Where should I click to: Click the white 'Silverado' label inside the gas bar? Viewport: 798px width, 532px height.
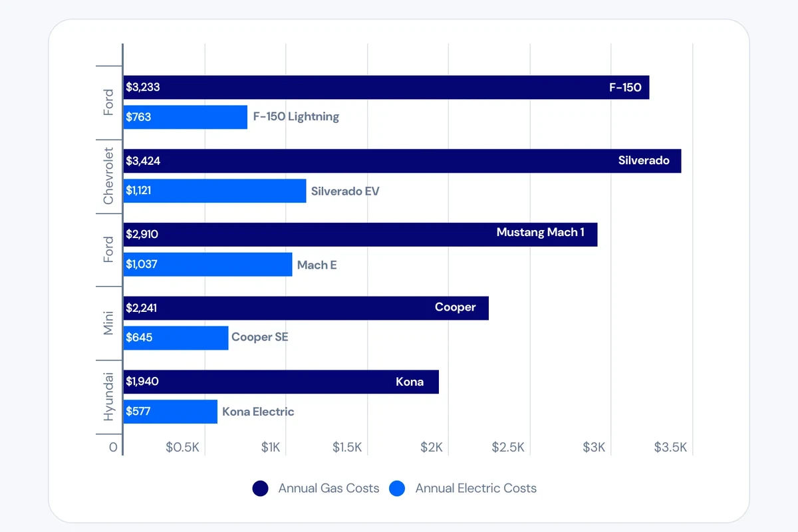(x=644, y=160)
